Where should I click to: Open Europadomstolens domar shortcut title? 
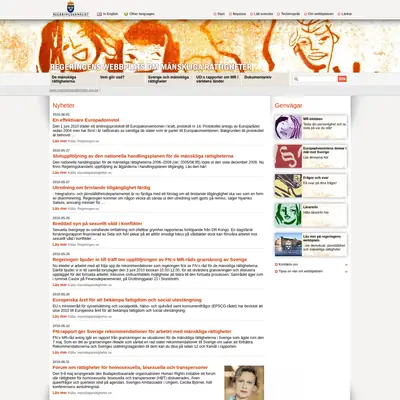click(x=325, y=150)
